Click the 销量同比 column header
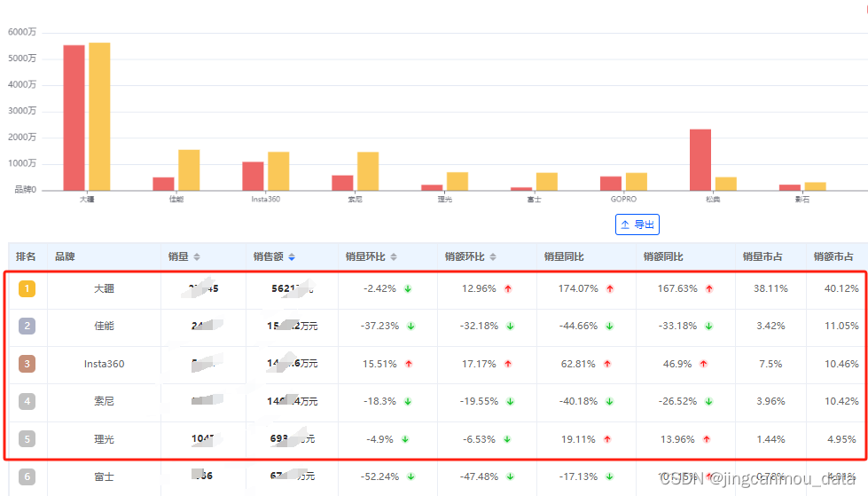 (564, 256)
